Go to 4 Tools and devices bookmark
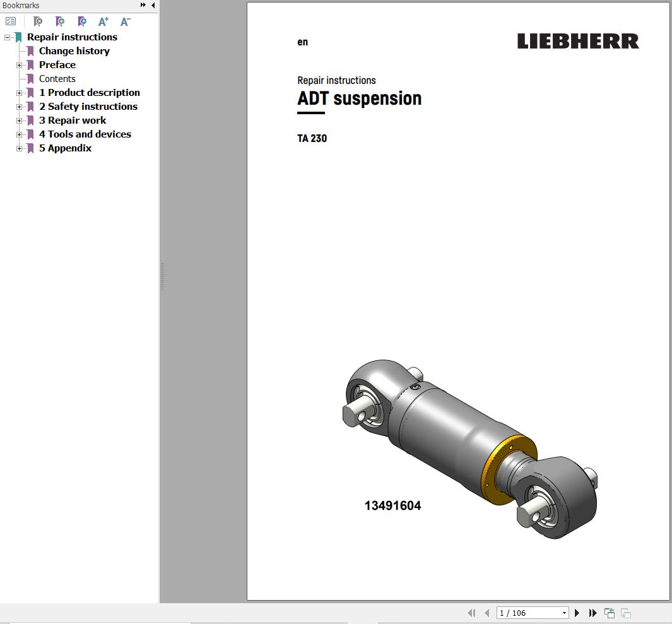The height and width of the screenshot is (624, 672). [x=85, y=134]
